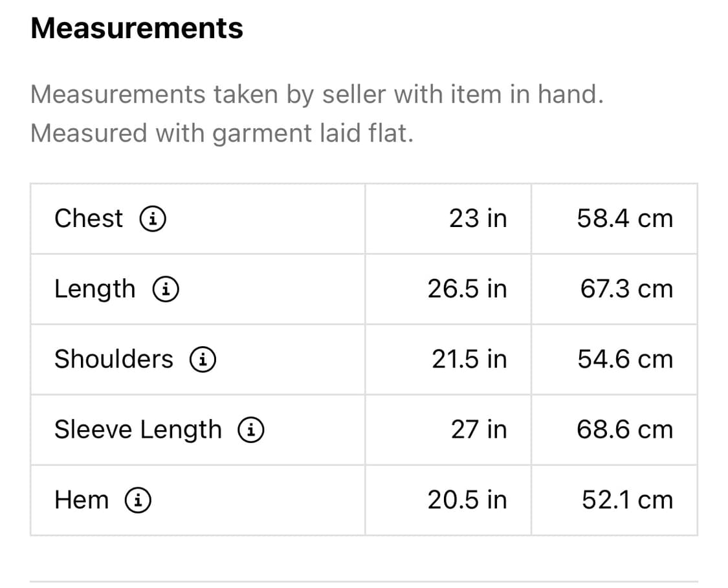The width and height of the screenshot is (728, 588).
Task: Click the Sleeve Length info icon
Action: coord(250,430)
